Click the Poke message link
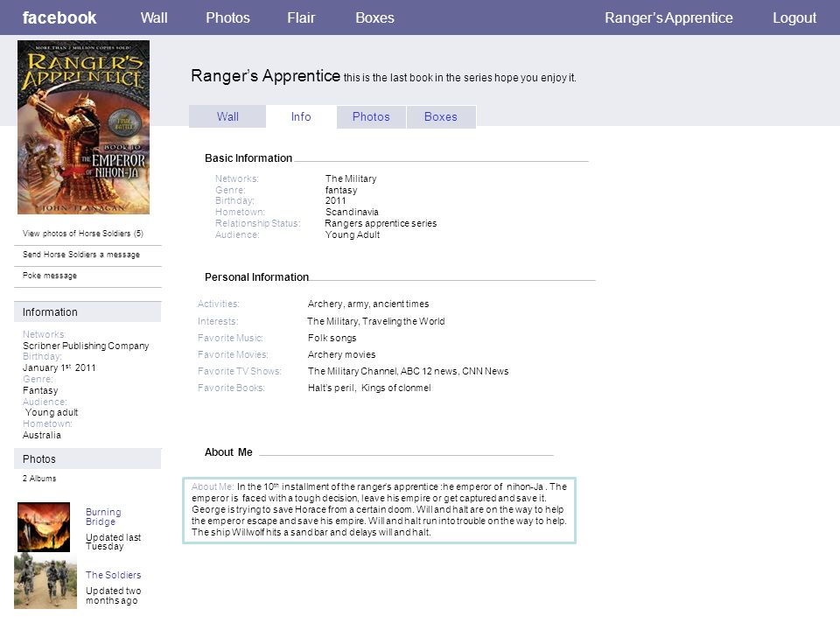The width and height of the screenshot is (840, 630). (50, 276)
